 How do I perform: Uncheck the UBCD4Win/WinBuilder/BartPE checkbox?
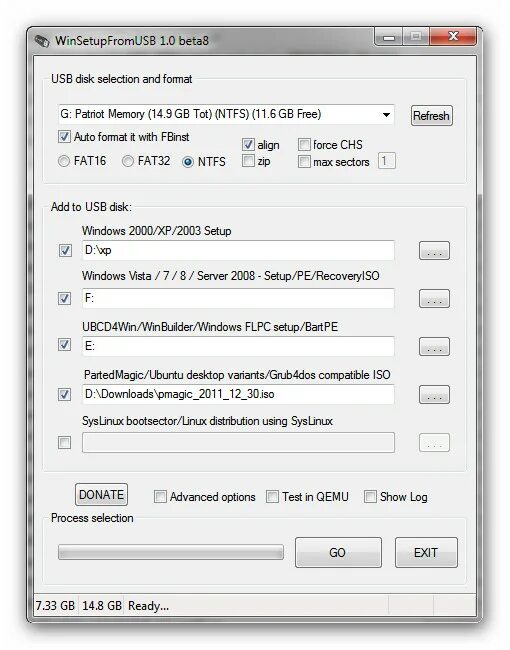click(x=64, y=344)
